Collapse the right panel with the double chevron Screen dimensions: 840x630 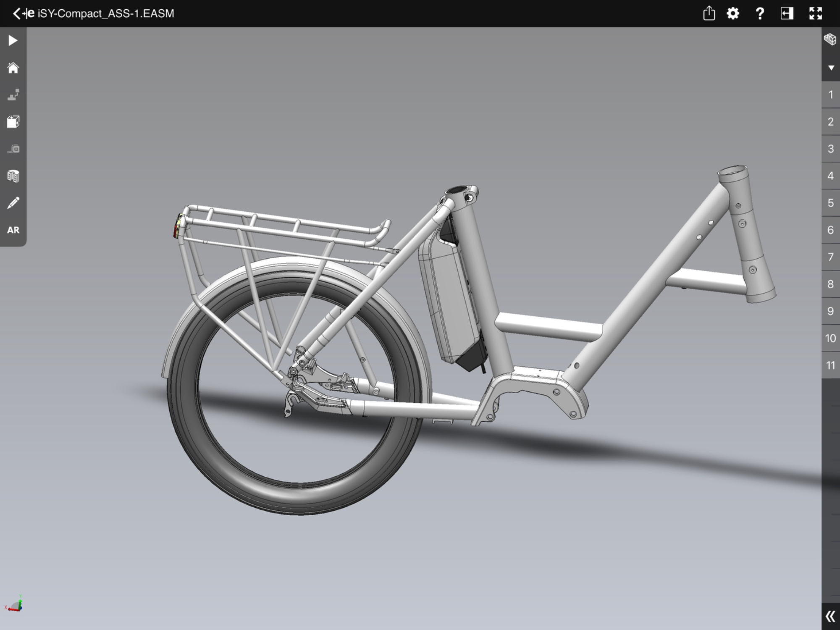pyautogui.click(x=830, y=616)
